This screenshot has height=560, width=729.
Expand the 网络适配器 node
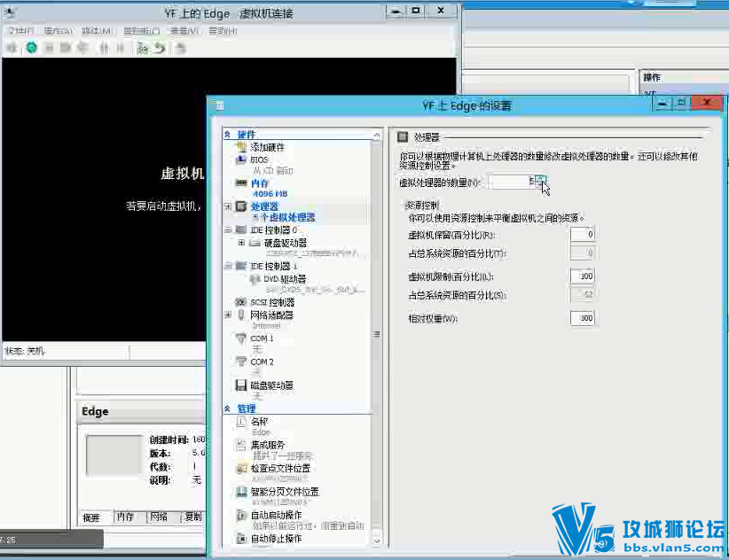click(227, 315)
